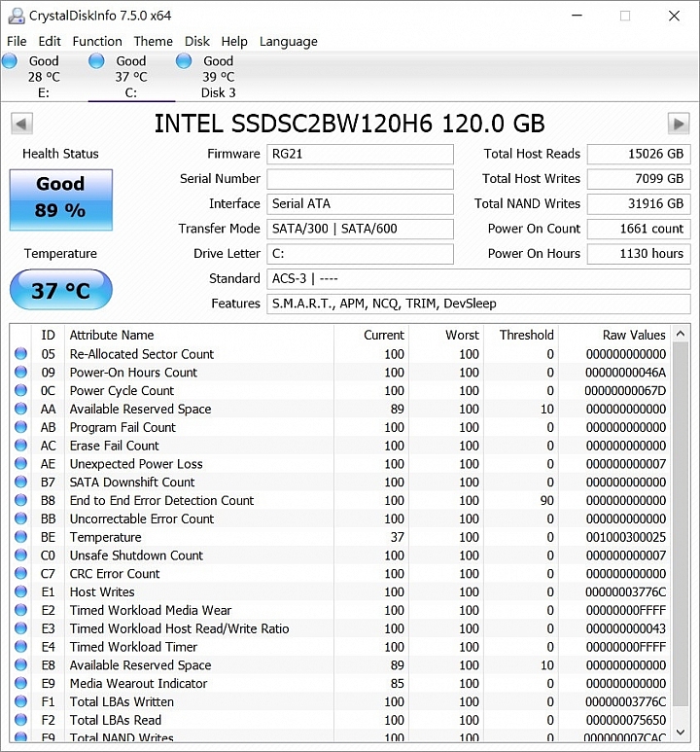Click status dot for Uncorrectable Error Count
This screenshot has height=752, width=700.
pyautogui.click(x=20, y=519)
